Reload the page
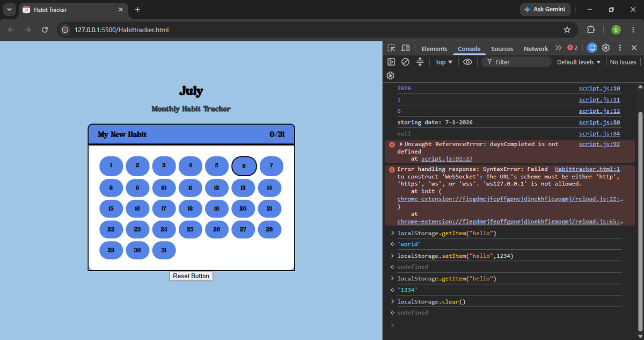644x340 pixels. [45, 30]
